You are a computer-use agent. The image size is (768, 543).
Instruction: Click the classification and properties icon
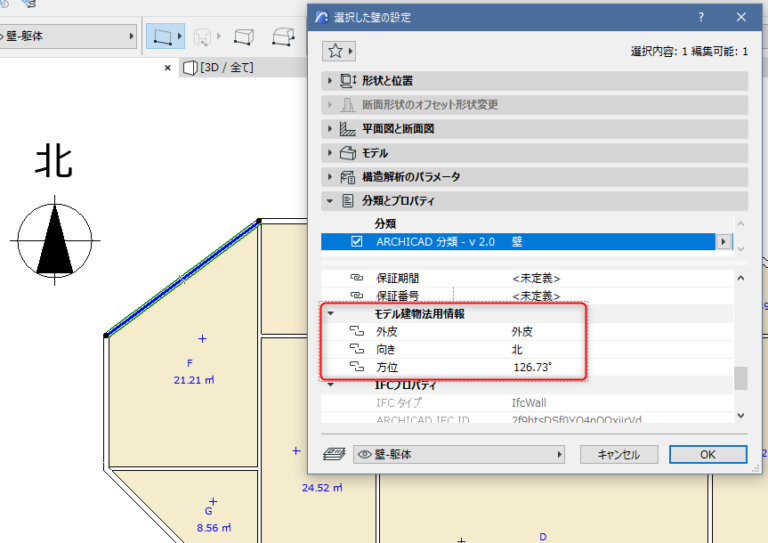(x=348, y=201)
